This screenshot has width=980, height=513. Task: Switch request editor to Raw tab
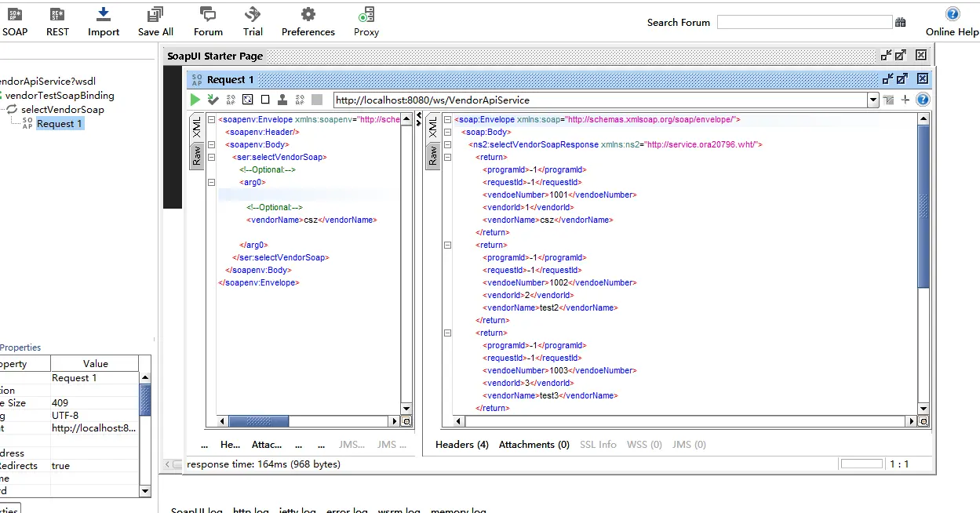(197, 156)
